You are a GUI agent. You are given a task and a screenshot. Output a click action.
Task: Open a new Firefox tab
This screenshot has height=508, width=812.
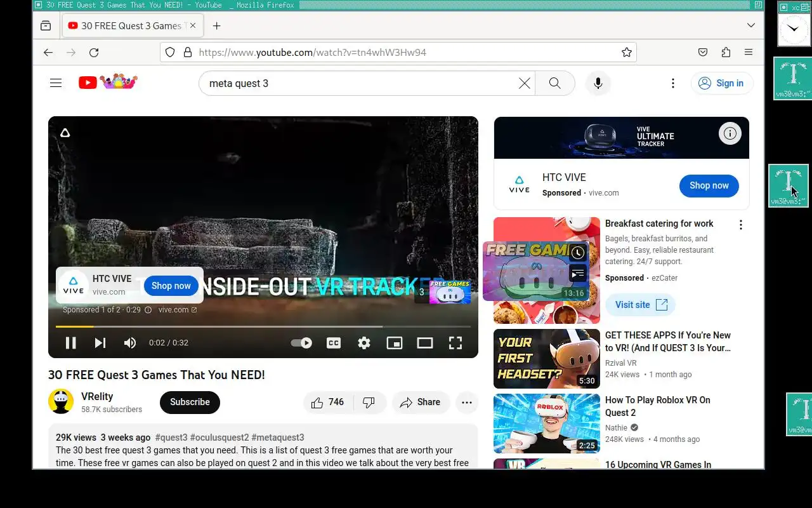pyautogui.click(x=217, y=26)
